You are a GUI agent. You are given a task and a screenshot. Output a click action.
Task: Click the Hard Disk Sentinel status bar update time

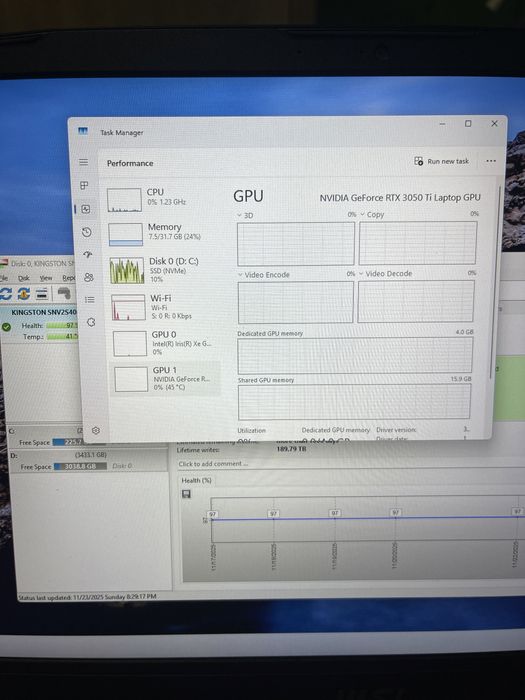point(88,596)
